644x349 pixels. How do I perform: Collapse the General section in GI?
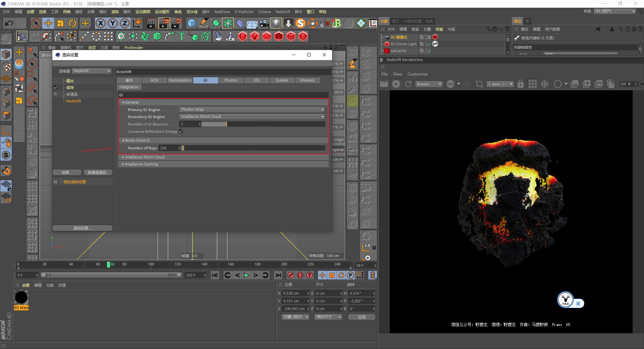pos(123,103)
